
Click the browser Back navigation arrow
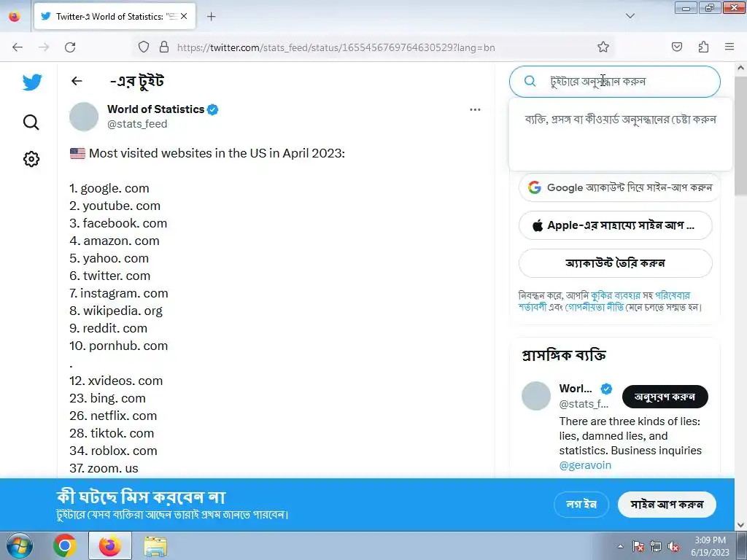pos(18,47)
